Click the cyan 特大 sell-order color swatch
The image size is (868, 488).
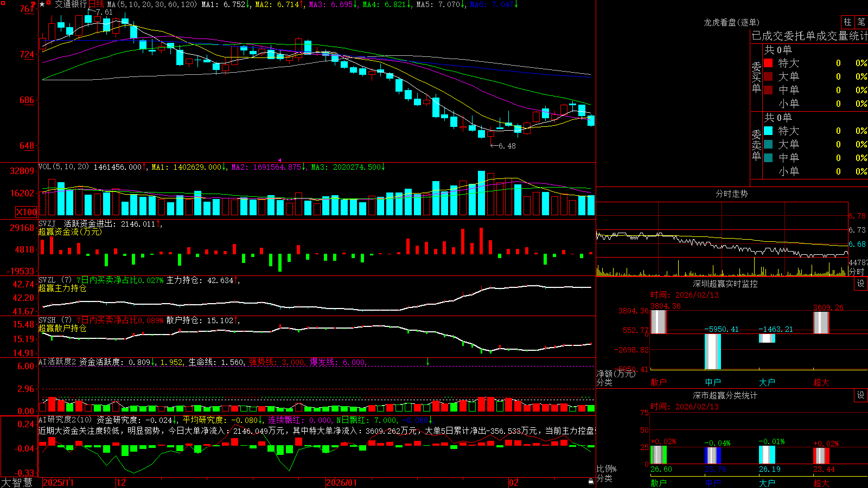768,131
